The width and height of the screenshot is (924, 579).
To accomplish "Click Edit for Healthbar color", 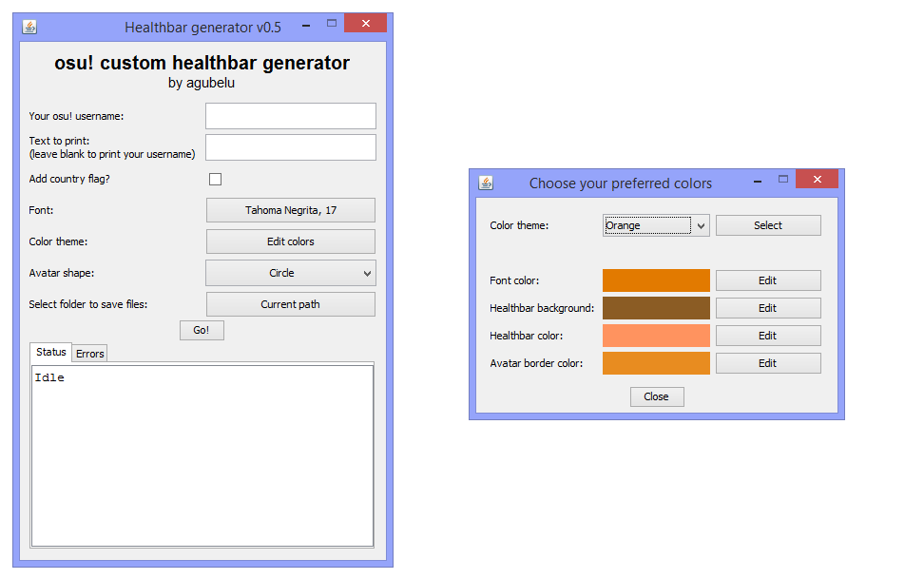I will click(768, 336).
